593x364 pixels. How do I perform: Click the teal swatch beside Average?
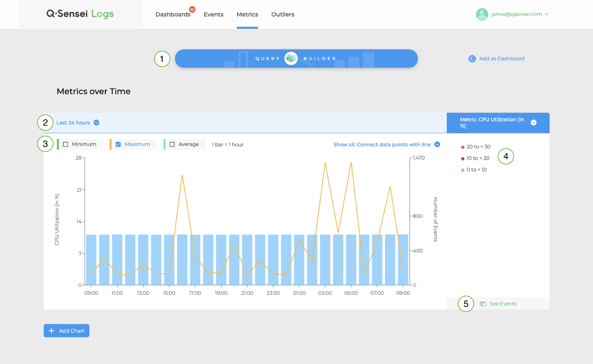[x=164, y=144]
